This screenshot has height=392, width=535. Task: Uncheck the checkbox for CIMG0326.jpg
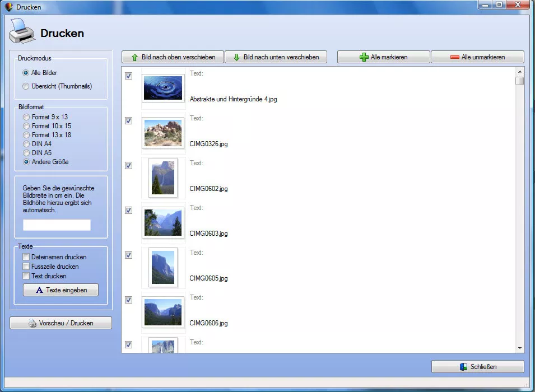coord(128,120)
